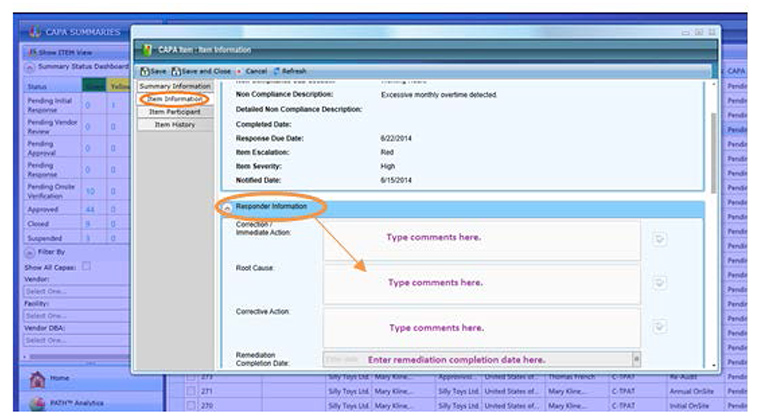This screenshot has height=420, width=760.
Task: Click the CAPA Item dialog title icon
Action: point(147,49)
